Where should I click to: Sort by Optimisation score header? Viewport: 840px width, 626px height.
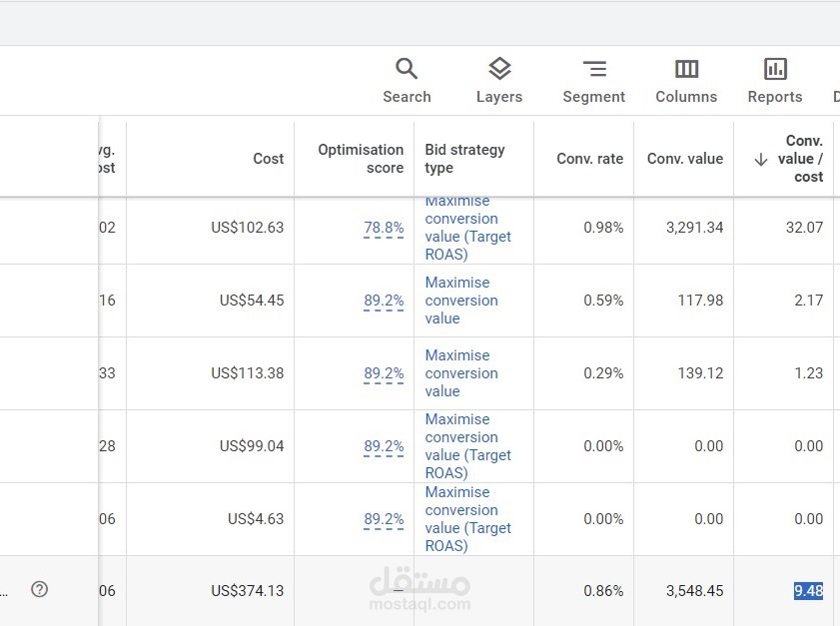(x=361, y=159)
